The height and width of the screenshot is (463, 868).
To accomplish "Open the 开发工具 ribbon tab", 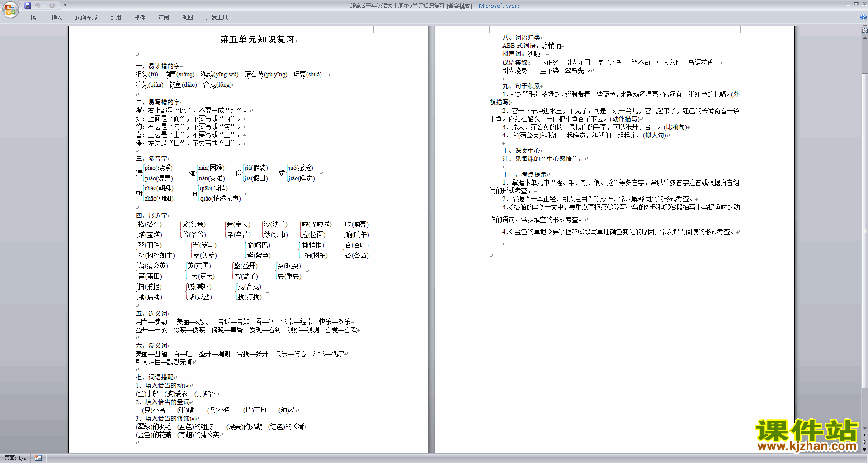I will pos(217,17).
